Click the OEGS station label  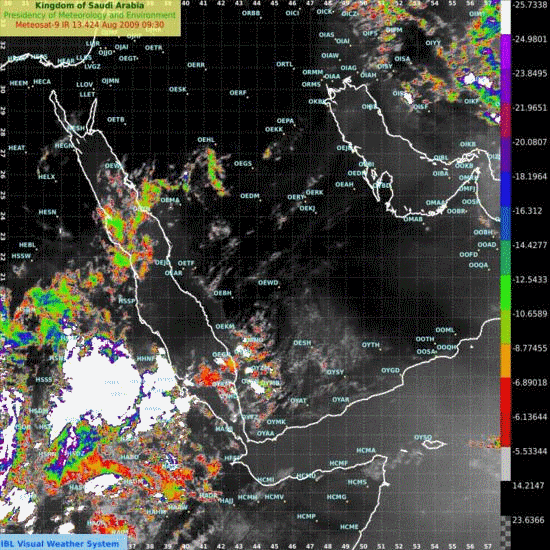tap(243, 163)
